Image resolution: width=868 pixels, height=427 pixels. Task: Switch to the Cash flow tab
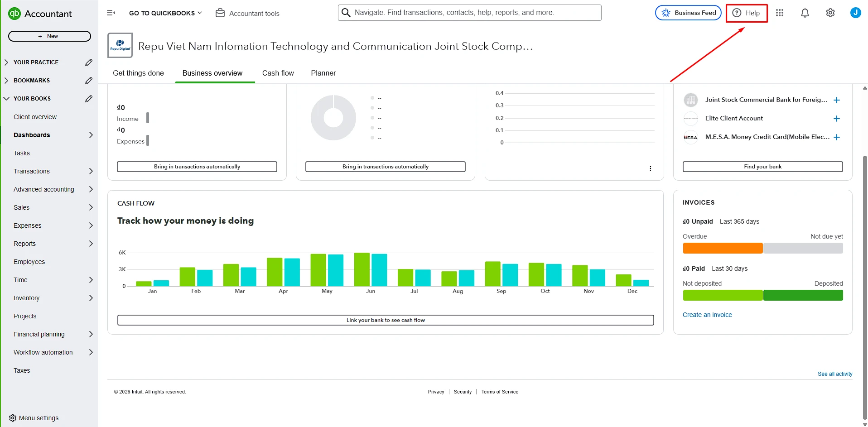[x=278, y=73]
